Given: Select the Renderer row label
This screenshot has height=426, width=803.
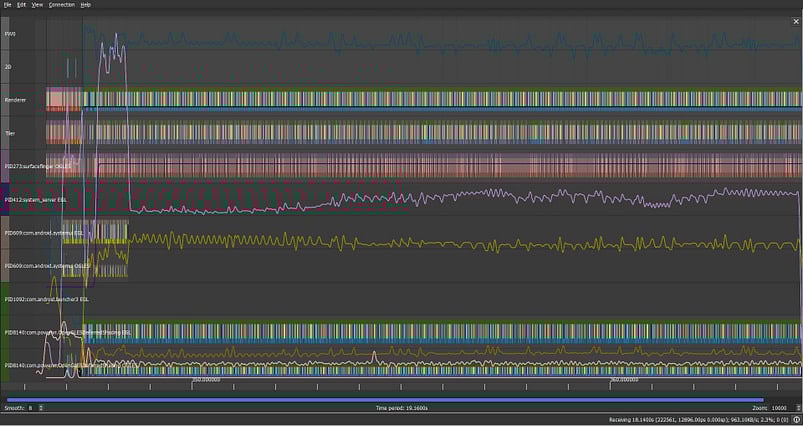Looking at the screenshot, I should point(15,100).
